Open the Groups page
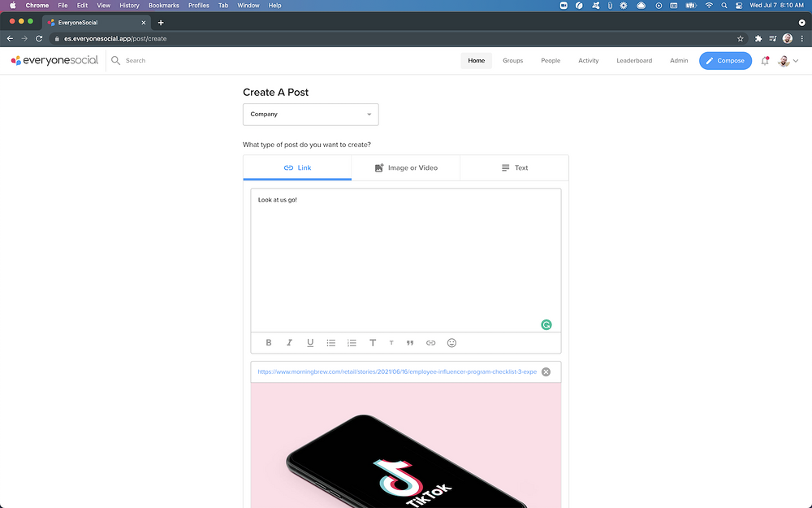 [x=512, y=61]
